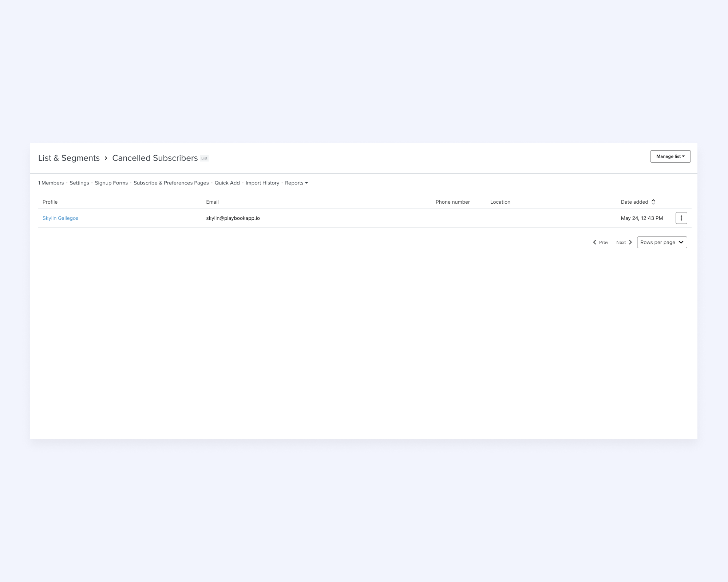Expand the Reports dropdown menu
728x582 pixels.
296,183
